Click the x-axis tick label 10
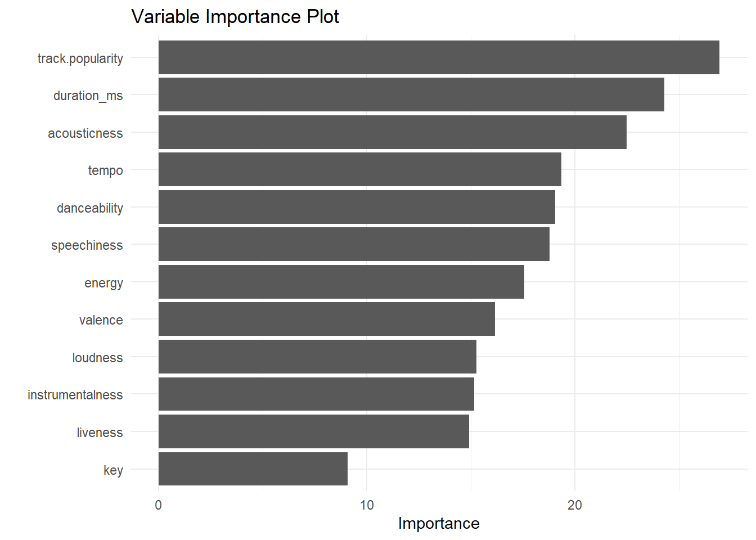The width and height of the screenshot is (756, 540). click(367, 505)
